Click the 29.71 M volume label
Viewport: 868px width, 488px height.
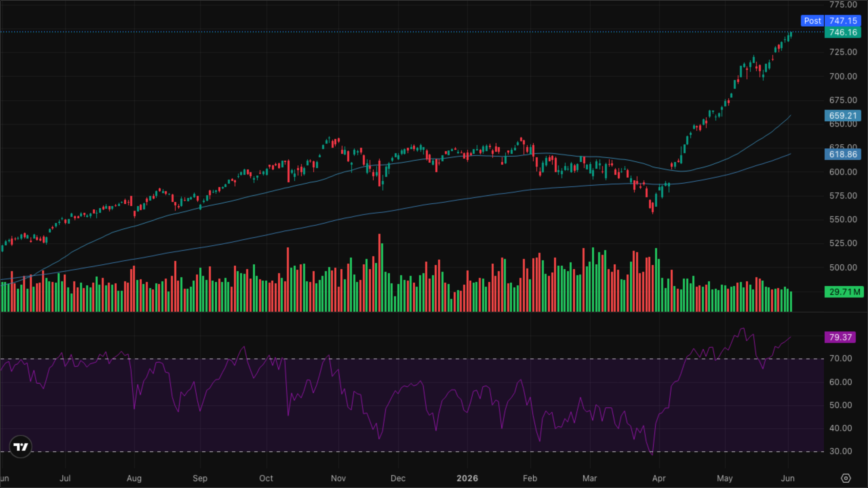click(x=844, y=292)
